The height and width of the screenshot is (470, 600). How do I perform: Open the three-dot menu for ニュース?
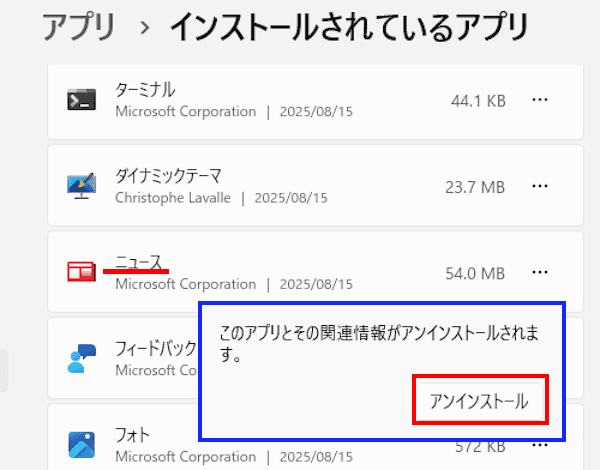click(540, 273)
